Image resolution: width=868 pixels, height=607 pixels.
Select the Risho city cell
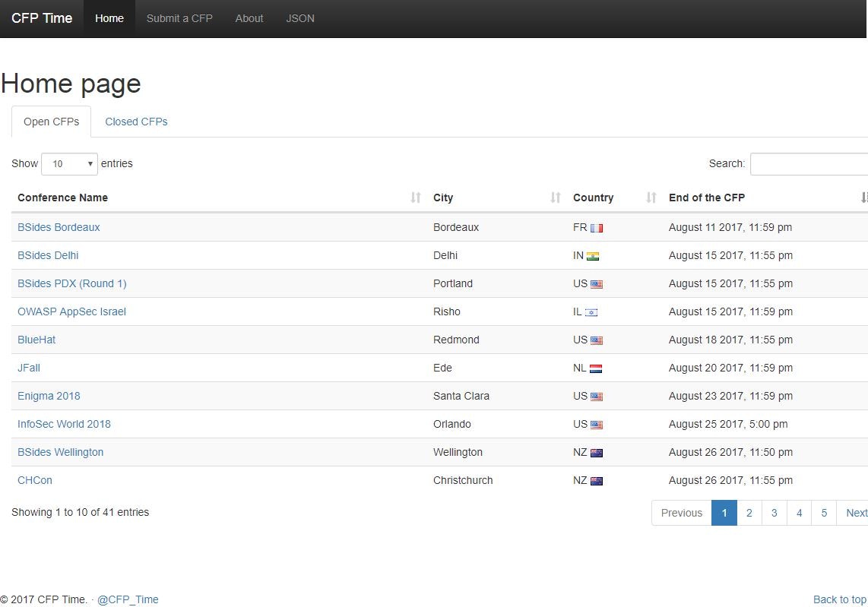point(447,312)
